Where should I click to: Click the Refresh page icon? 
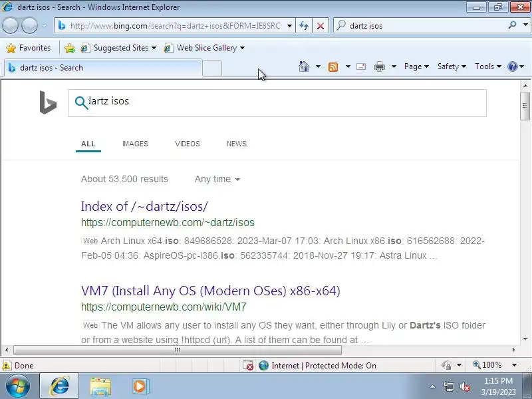[x=304, y=26]
